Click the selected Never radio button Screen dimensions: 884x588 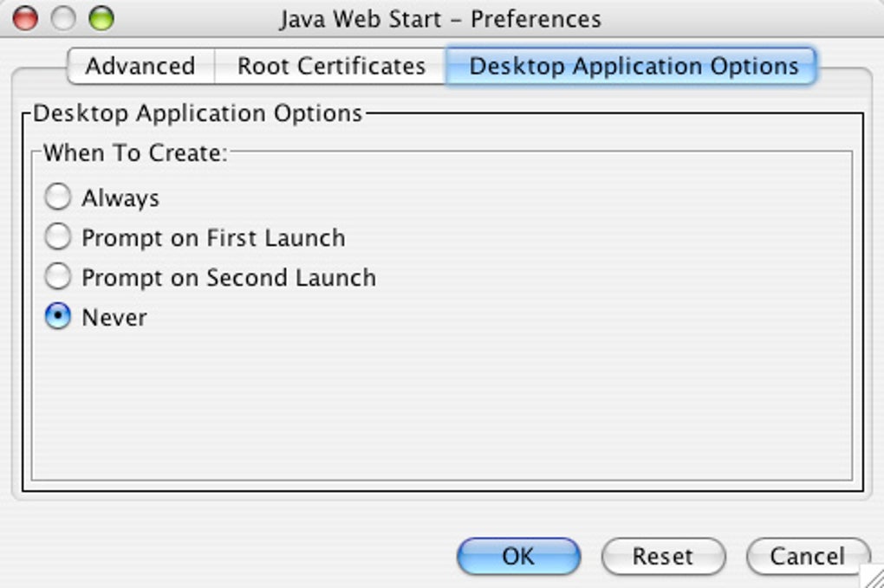click(57, 317)
